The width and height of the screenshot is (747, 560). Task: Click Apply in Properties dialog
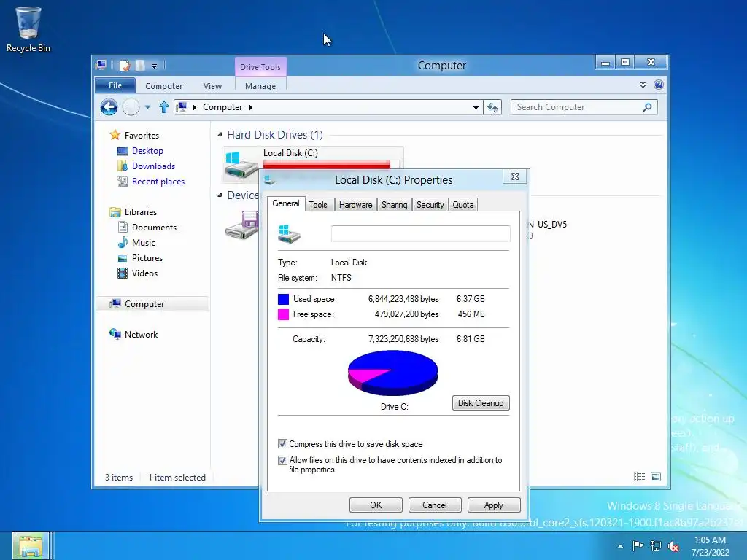[x=494, y=505]
